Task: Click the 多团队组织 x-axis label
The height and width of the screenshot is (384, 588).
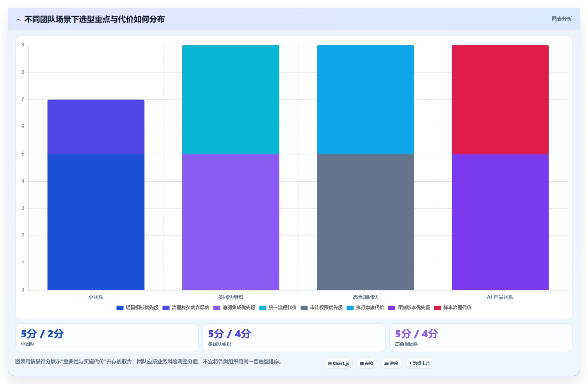Action: (231, 297)
